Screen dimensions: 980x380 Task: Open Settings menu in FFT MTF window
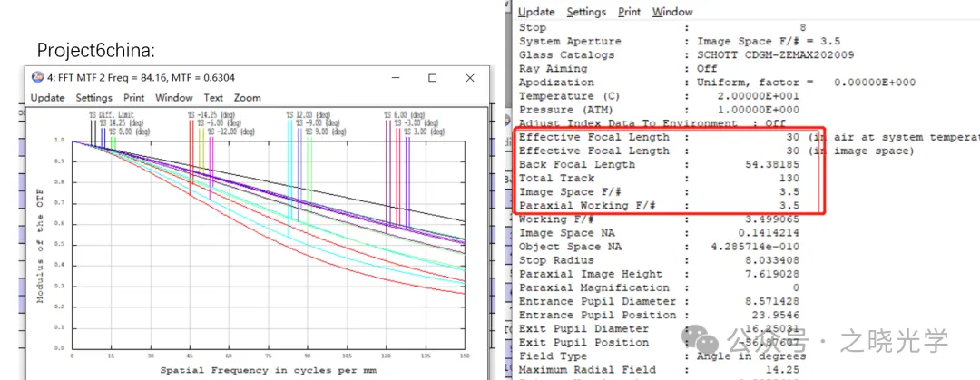pyautogui.click(x=94, y=98)
